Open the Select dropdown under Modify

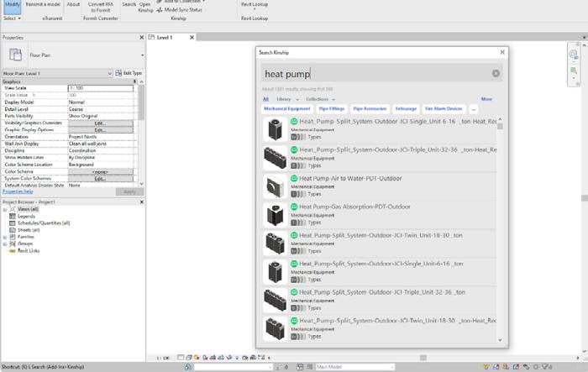[12, 18]
